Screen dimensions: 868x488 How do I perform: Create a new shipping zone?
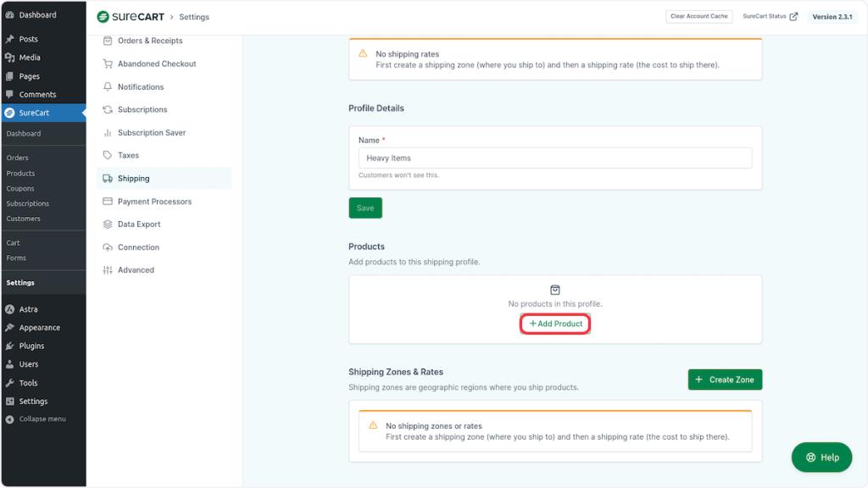[725, 380]
